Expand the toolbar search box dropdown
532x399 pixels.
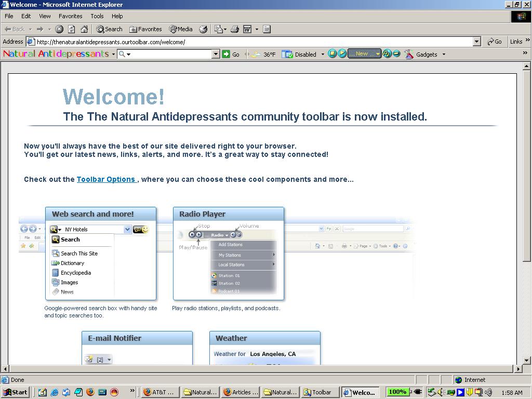pos(216,54)
